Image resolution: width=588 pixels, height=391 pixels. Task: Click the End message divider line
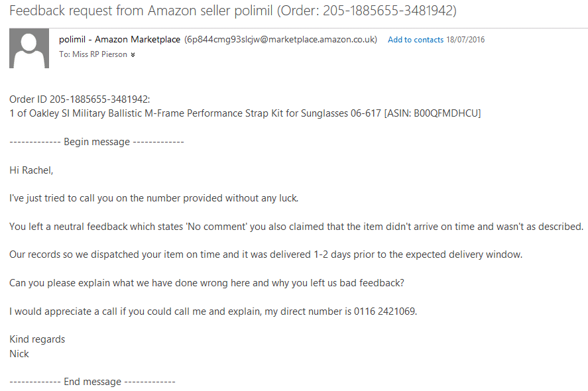[x=92, y=382]
